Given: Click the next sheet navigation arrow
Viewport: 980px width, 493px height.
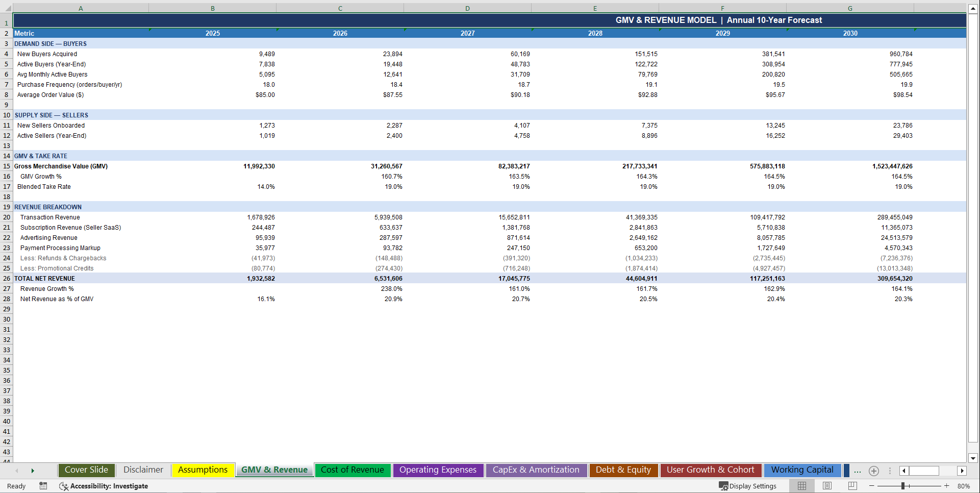Looking at the screenshot, I should coord(33,471).
